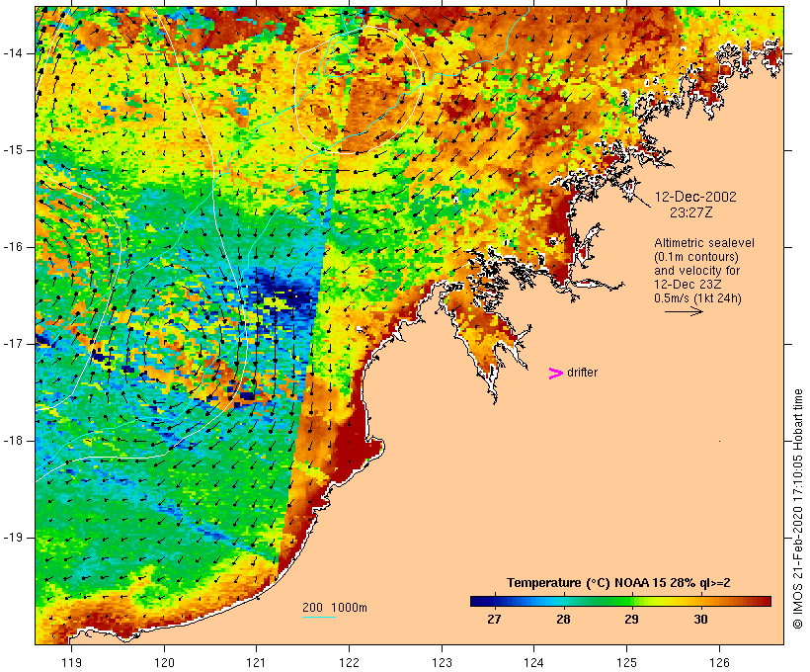Click the longitude axis label "125"

pos(626,662)
